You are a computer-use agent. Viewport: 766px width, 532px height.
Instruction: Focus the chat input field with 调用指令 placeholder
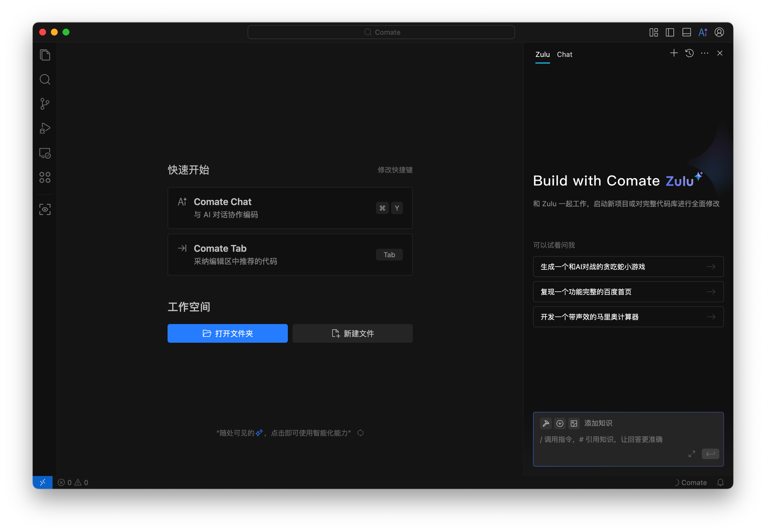(628, 439)
